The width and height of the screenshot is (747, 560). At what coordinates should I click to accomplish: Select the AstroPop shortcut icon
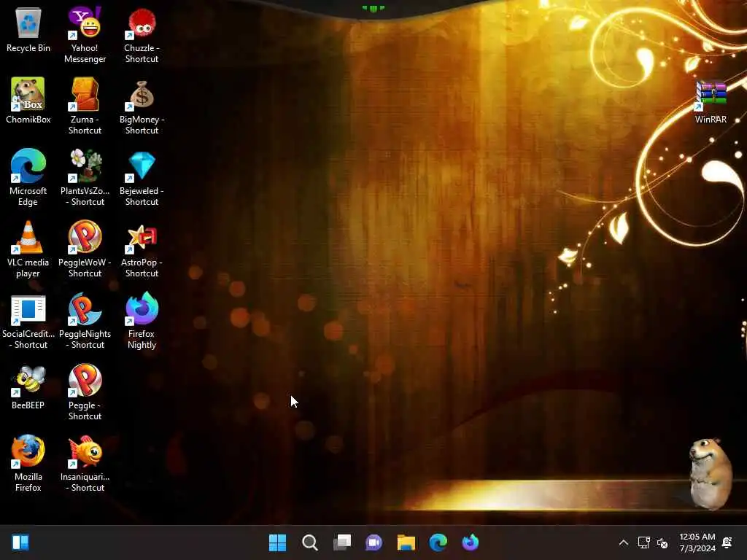[142, 249]
